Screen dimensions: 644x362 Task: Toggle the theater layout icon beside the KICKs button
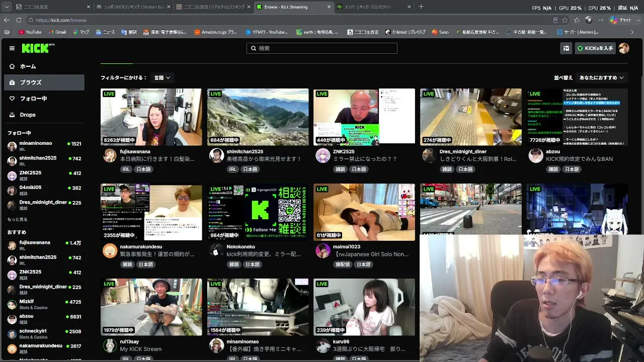tap(566, 48)
